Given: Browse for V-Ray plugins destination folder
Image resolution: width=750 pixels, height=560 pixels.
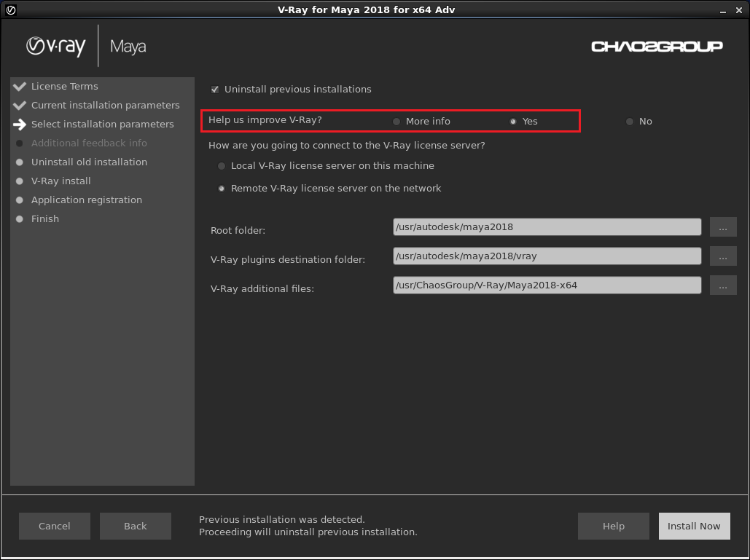Looking at the screenshot, I should (723, 256).
